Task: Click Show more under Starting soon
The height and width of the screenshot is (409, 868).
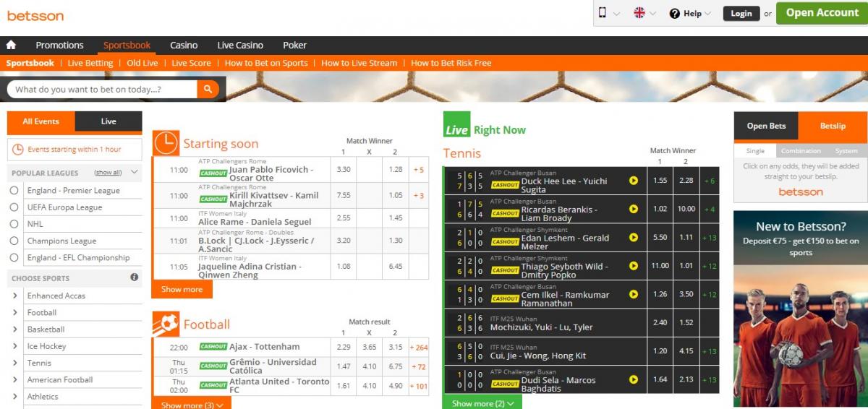Action: (182, 289)
